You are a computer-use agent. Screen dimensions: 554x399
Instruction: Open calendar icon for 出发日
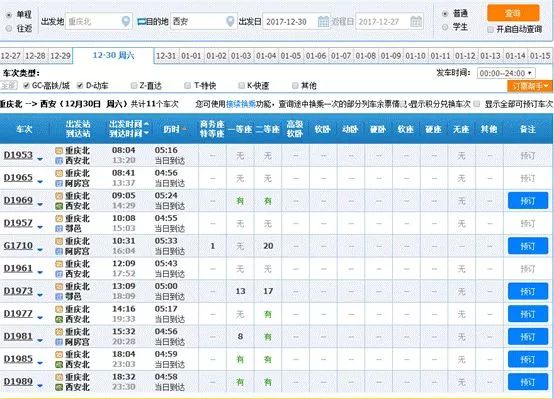323,22
